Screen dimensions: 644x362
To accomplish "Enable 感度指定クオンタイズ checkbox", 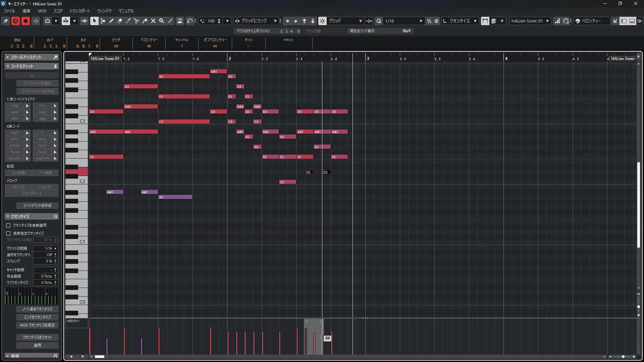I will pos(8,233).
